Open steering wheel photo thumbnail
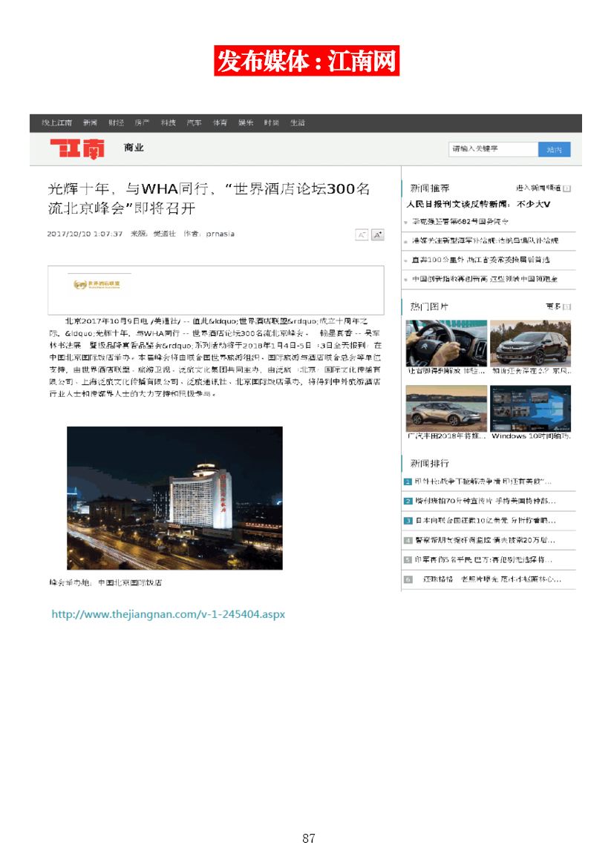The width and height of the screenshot is (614, 868). [x=447, y=343]
